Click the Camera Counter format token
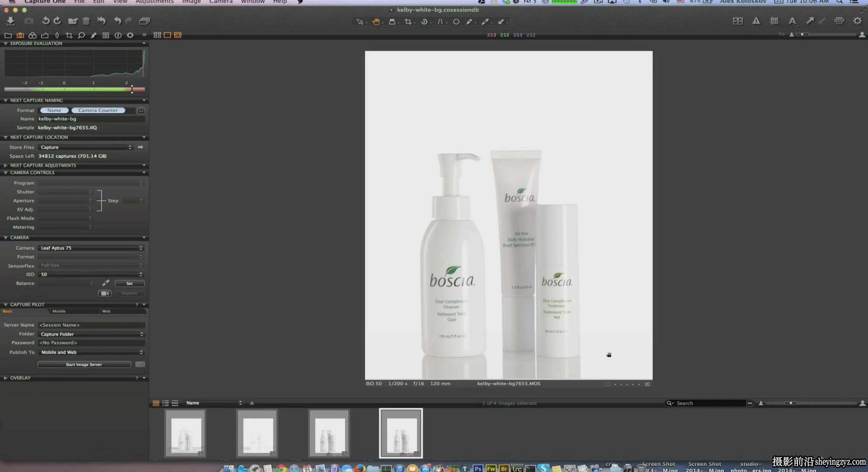 (x=98, y=111)
